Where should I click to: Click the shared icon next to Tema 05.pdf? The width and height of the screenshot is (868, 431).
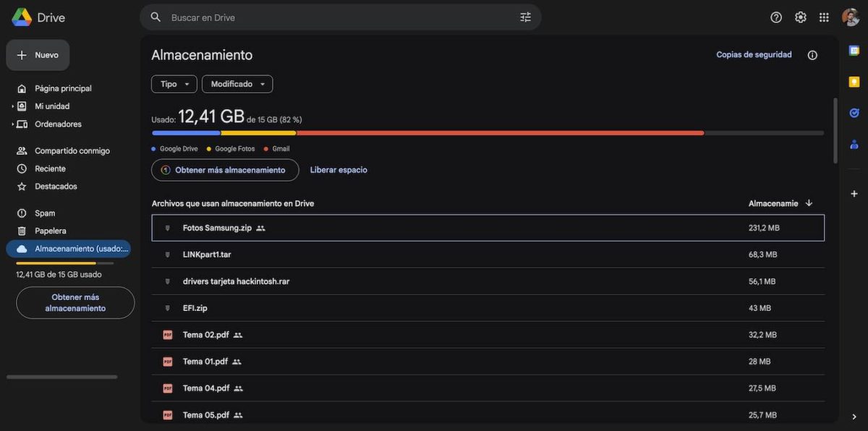(x=238, y=415)
